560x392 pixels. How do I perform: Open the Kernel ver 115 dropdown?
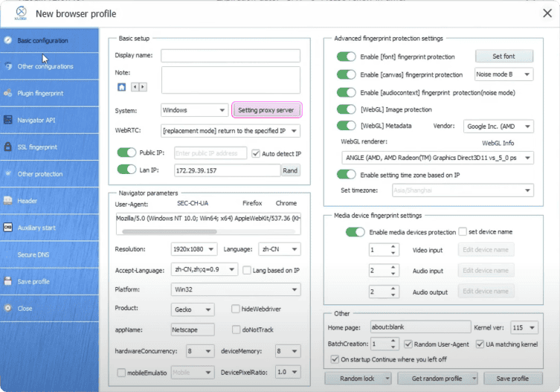point(524,328)
